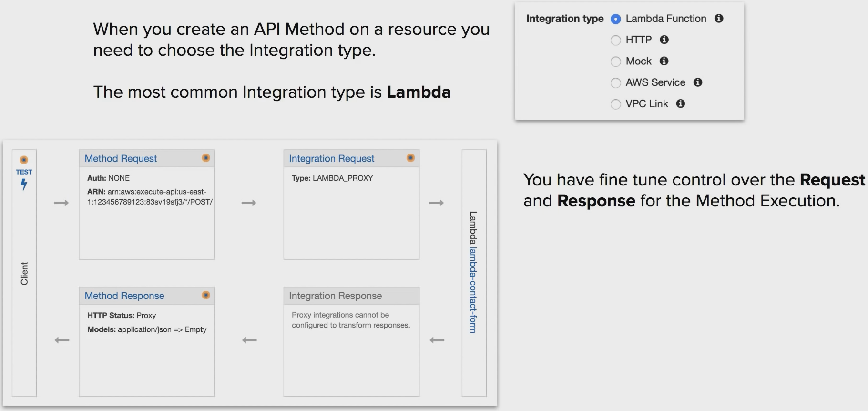Viewport: 868px width, 411px height.
Task: Click the info icon next to Lambda Function
Action: pyautogui.click(x=719, y=19)
